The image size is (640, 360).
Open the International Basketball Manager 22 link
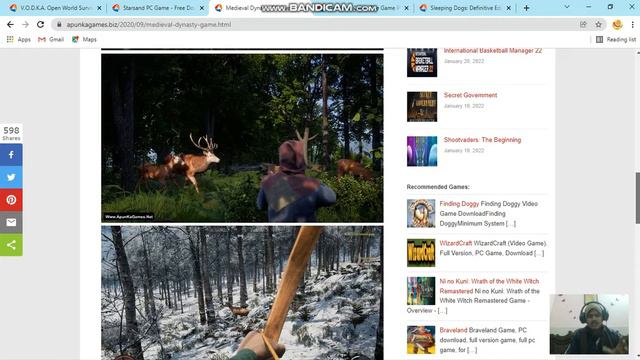point(493,51)
